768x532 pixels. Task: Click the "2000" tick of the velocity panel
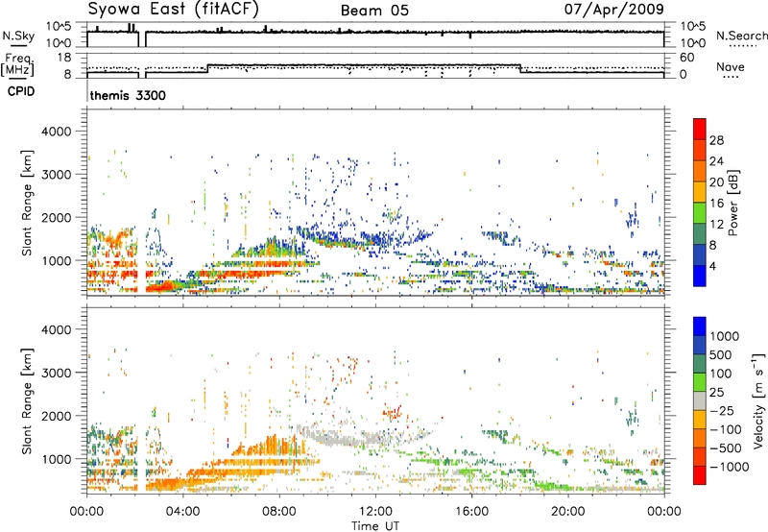coord(56,416)
